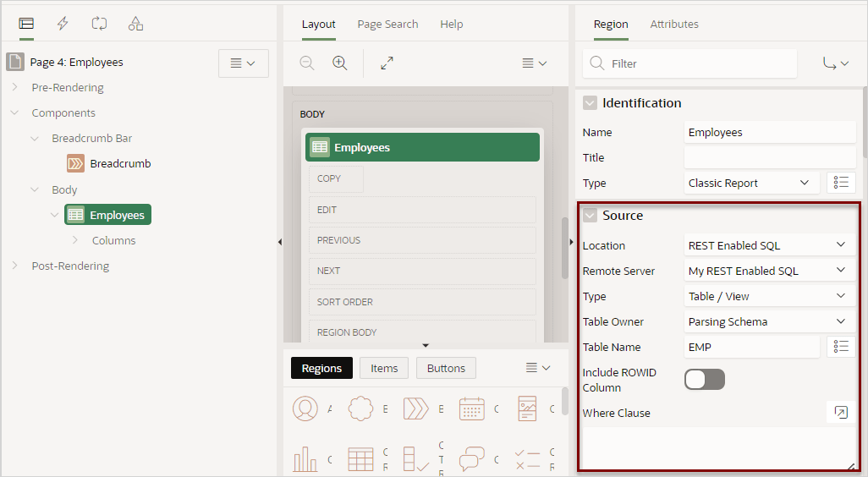Open Table Name list of values icon
Image resolution: width=868 pixels, height=477 pixels.
click(x=840, y=347)
